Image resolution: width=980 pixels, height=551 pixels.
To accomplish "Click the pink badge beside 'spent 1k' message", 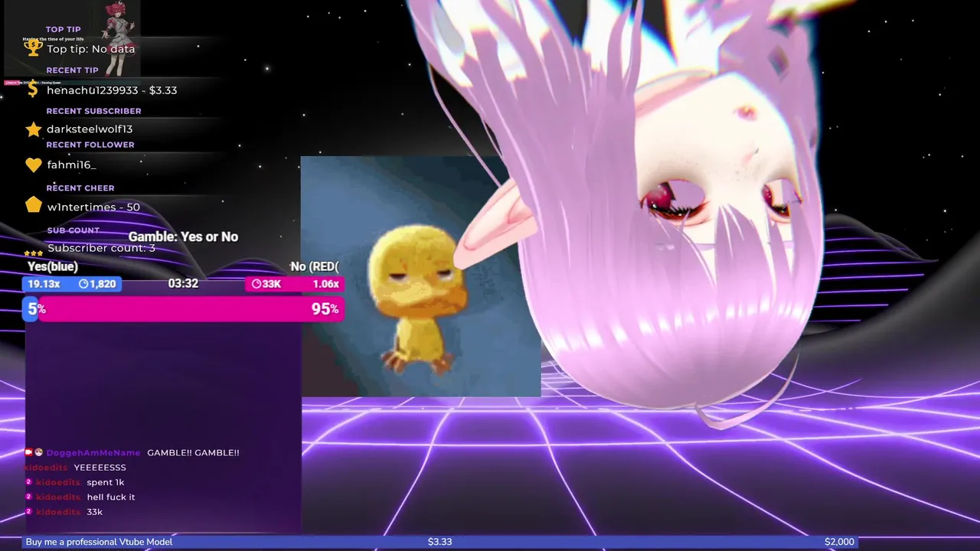I will (x=29, y=482).
